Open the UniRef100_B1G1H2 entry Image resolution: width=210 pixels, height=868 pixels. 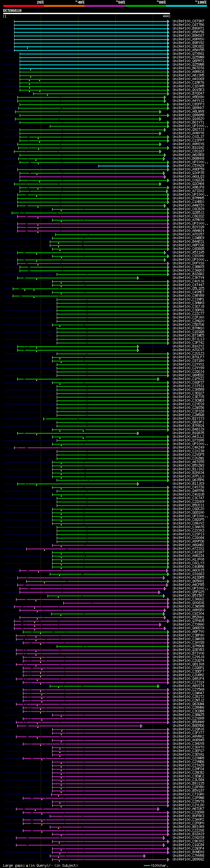point(188,147)
